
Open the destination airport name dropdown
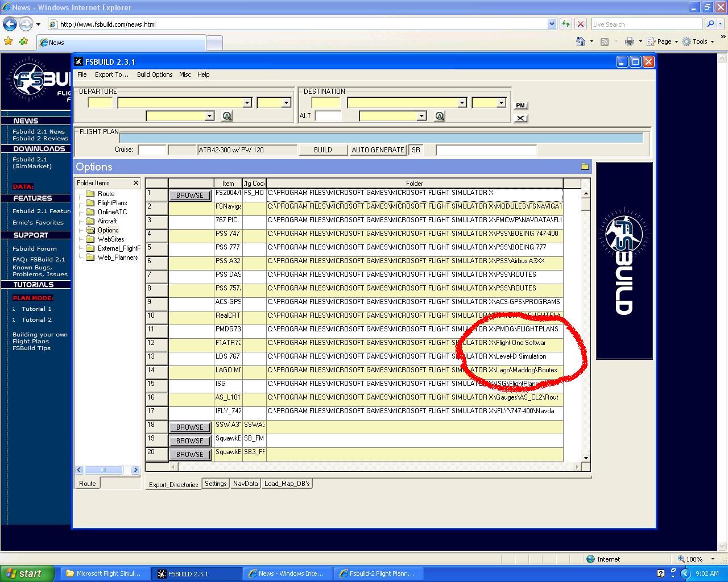point(462,103)
